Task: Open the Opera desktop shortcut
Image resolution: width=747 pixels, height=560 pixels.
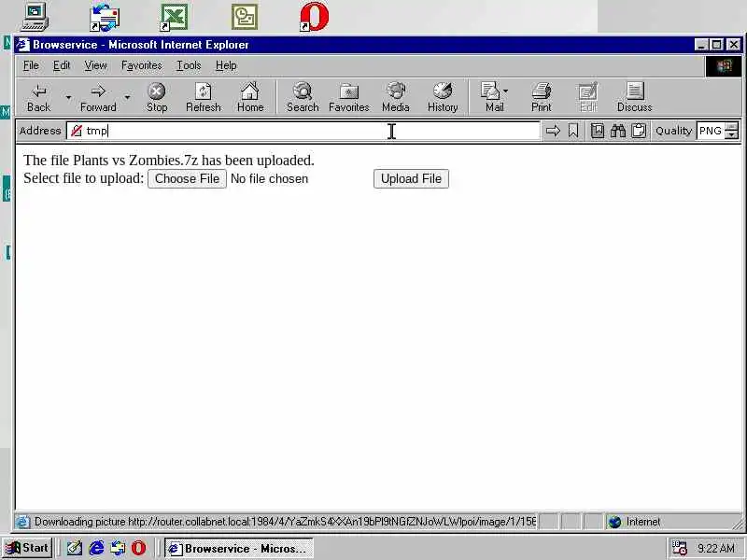Action: (x=315, y=17)
